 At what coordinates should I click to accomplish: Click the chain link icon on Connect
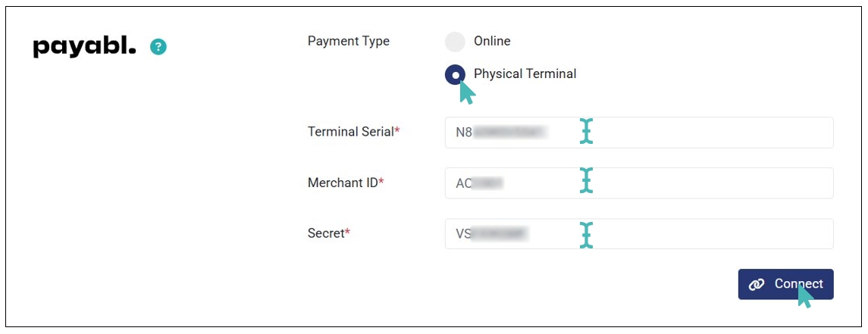coord(756,285)
